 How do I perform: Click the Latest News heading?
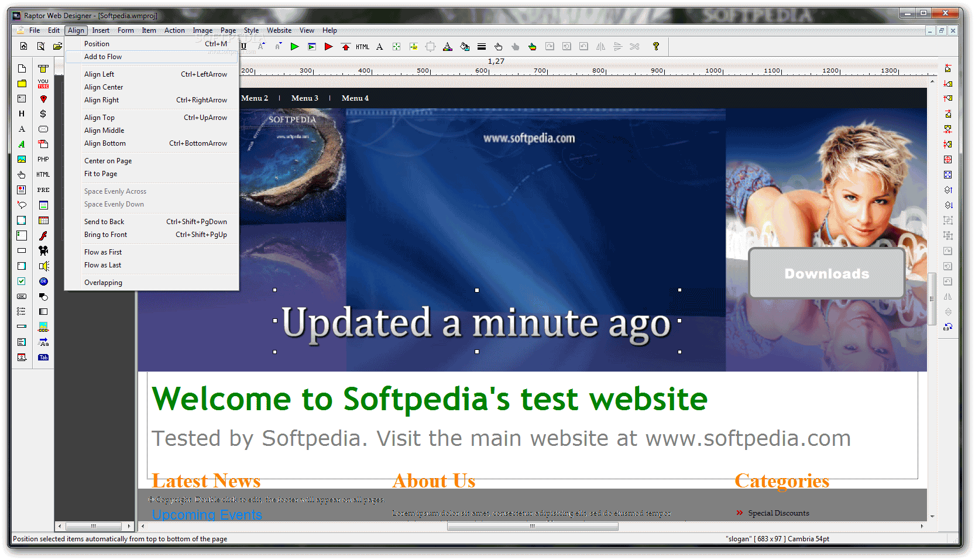(206, 480)
